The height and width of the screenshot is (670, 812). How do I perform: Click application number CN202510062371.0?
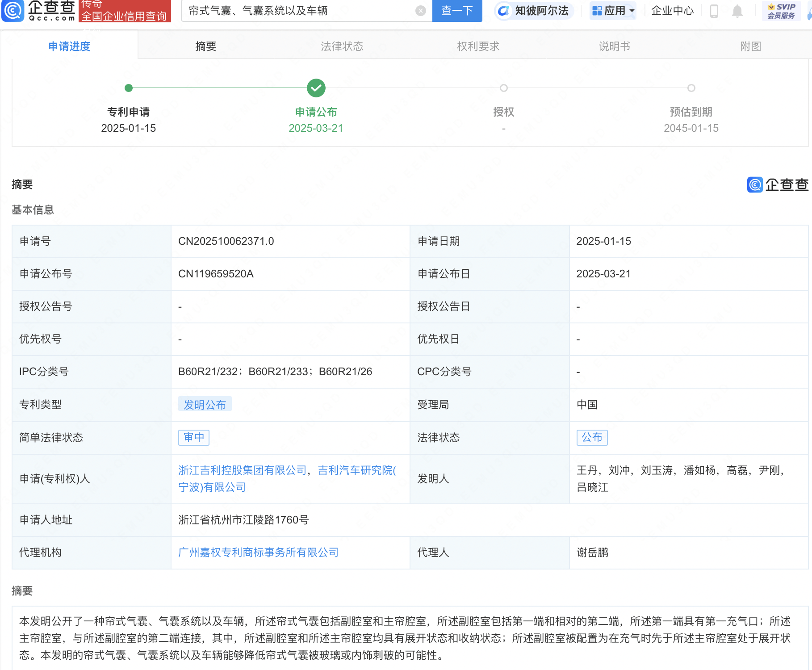[x=226, y=241]
